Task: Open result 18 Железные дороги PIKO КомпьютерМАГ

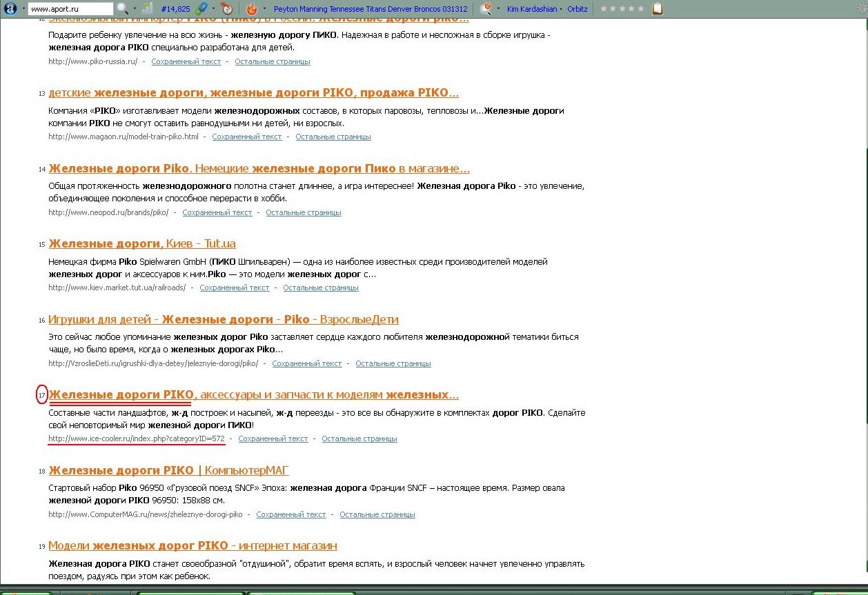Action: (168, 471)
